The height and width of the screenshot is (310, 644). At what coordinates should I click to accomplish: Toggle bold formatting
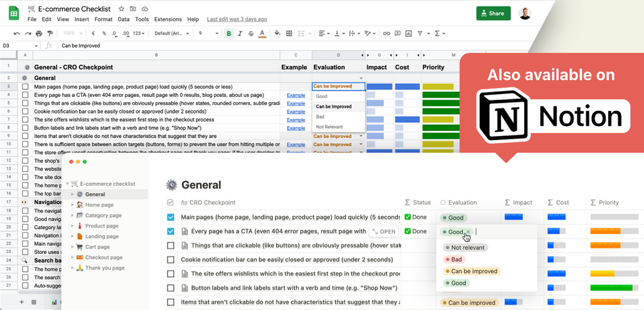[x=229, y=34]
